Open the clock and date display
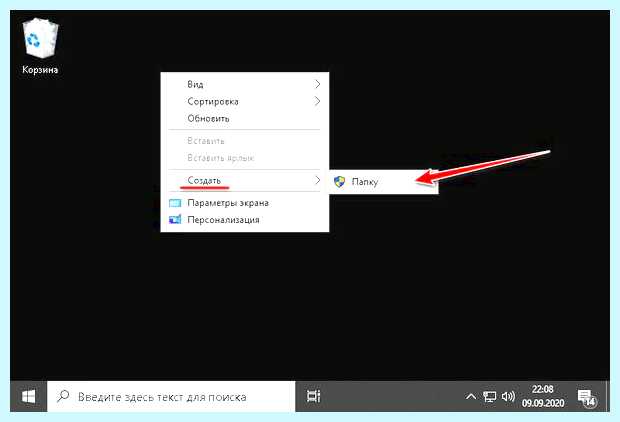Screen dimensions: 620x422 (x=543, y=396)
